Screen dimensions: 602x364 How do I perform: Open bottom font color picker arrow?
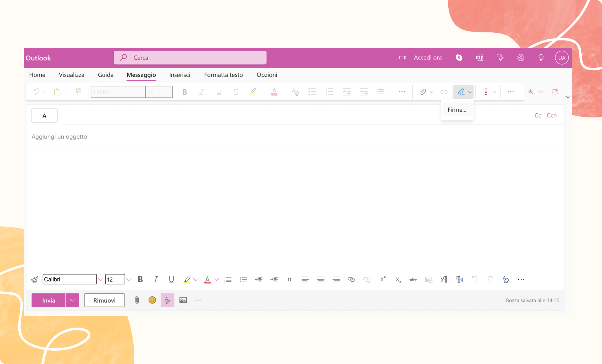216,280
